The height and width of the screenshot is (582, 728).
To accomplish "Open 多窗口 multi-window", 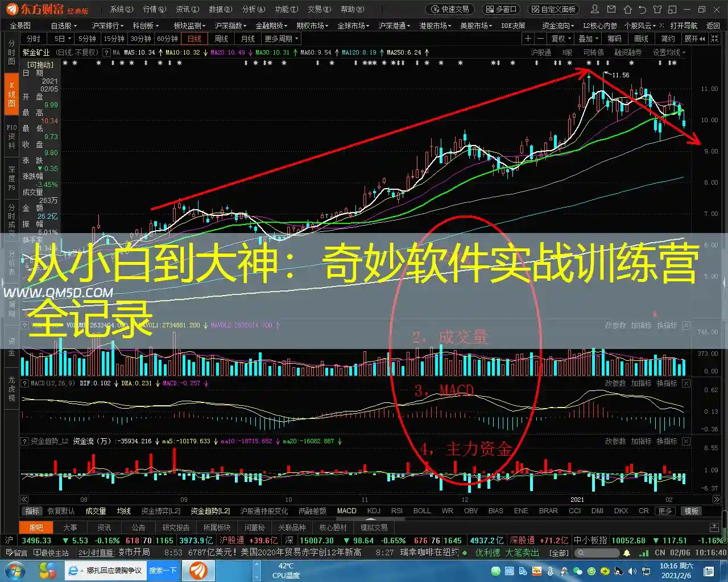I will pyautogui.click(x=502, y=9).
